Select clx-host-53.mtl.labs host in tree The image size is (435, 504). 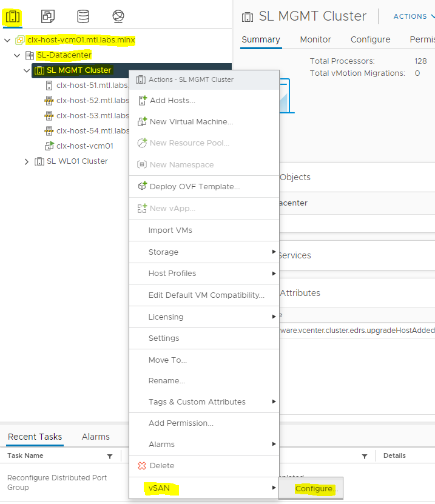tap(93, 116)
